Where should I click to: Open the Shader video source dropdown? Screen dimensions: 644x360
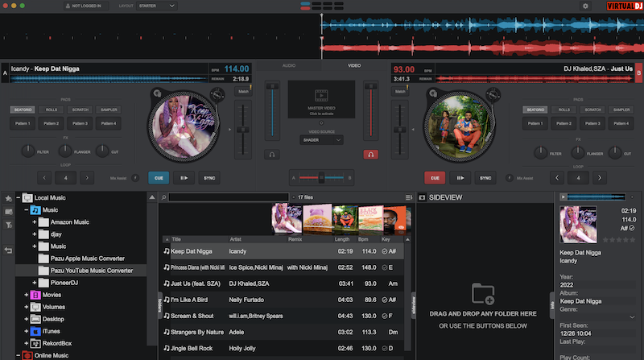click(x=321, y=139)
